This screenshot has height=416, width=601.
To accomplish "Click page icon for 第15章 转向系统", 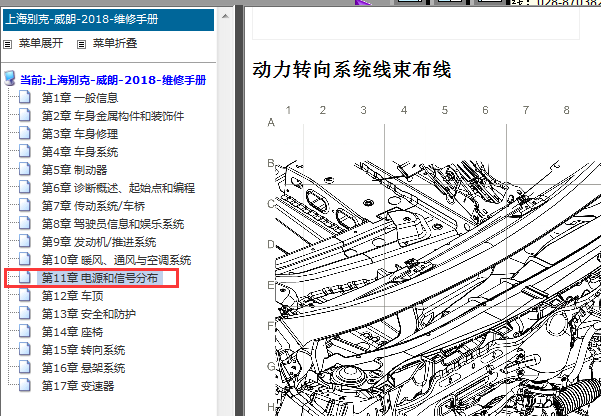I will 25,350.
